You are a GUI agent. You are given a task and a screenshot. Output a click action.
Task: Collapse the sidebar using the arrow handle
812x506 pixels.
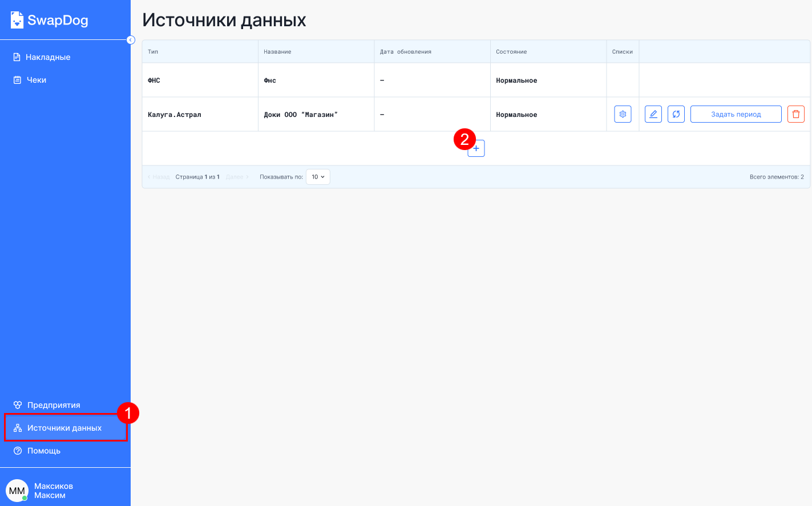[131, 40]
